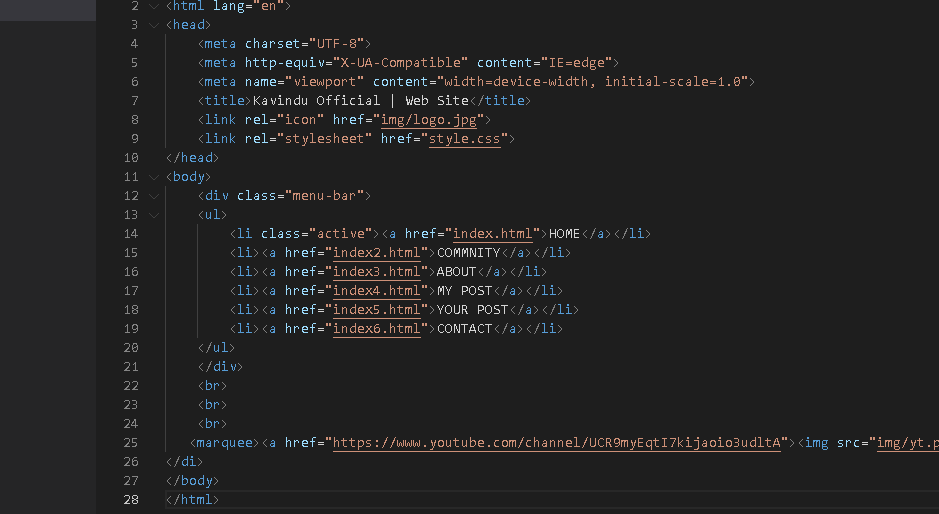Collapse the menu-bar div fold chevron

click(153, 196)
